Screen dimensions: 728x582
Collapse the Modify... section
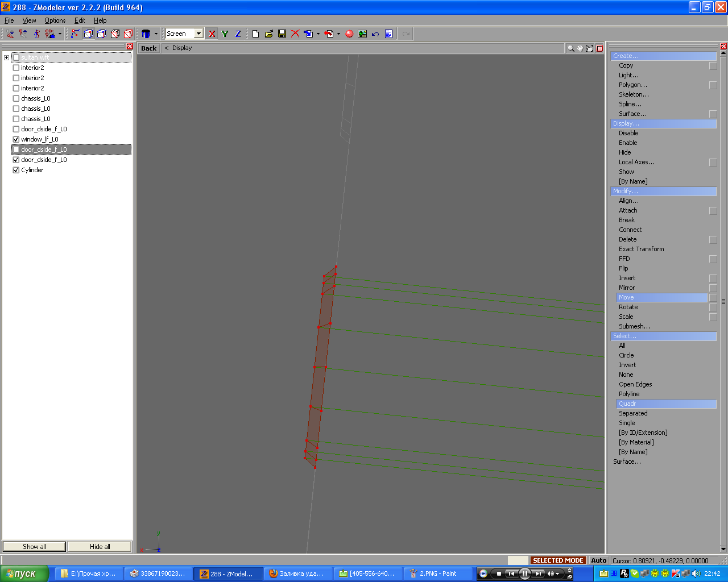[x=663, y=191]
